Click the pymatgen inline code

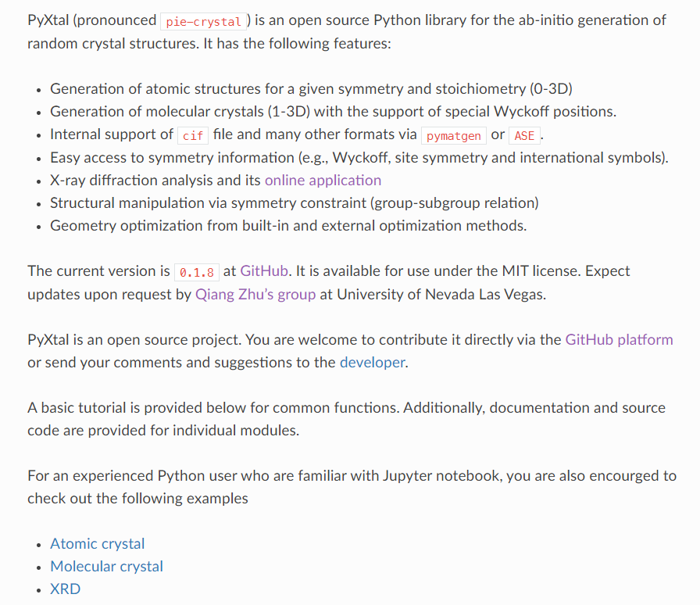point(454,135)
